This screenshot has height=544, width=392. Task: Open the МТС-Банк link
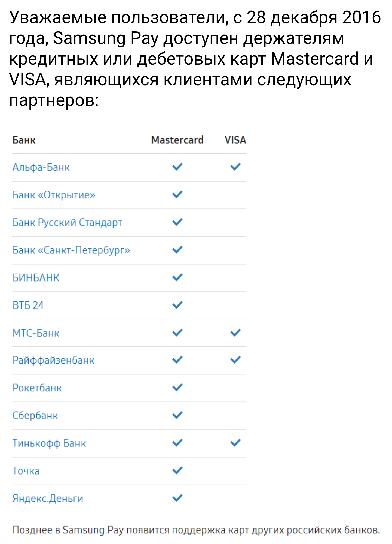click(36, 333)
